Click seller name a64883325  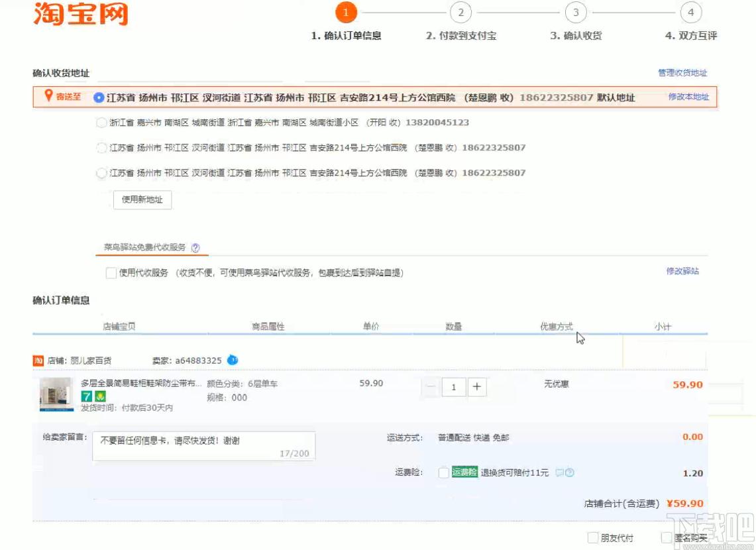click(198, 360)
